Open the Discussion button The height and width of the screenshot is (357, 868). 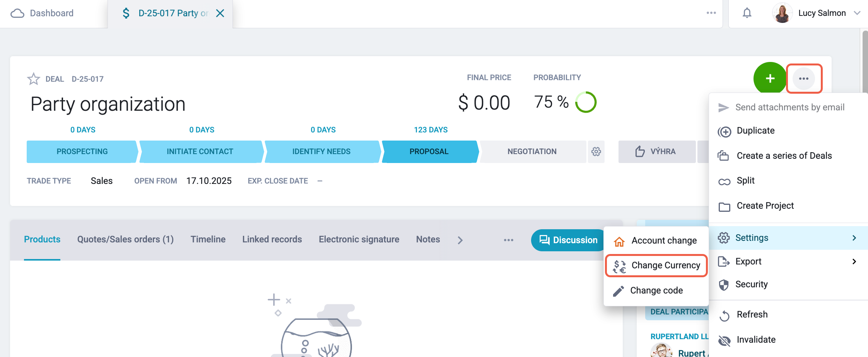[x=568, y=240]
